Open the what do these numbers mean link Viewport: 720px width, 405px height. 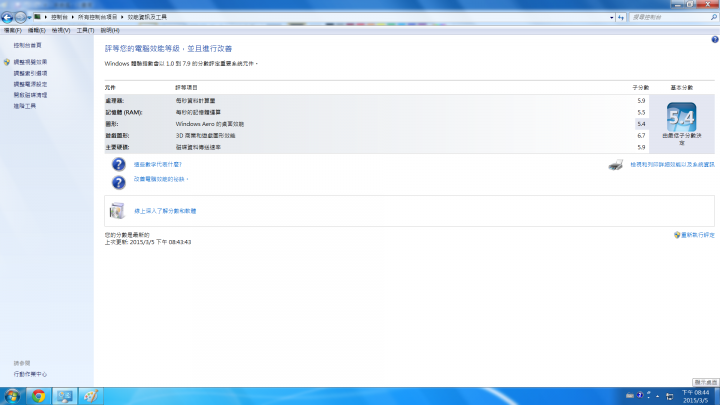tap(158, 164)
